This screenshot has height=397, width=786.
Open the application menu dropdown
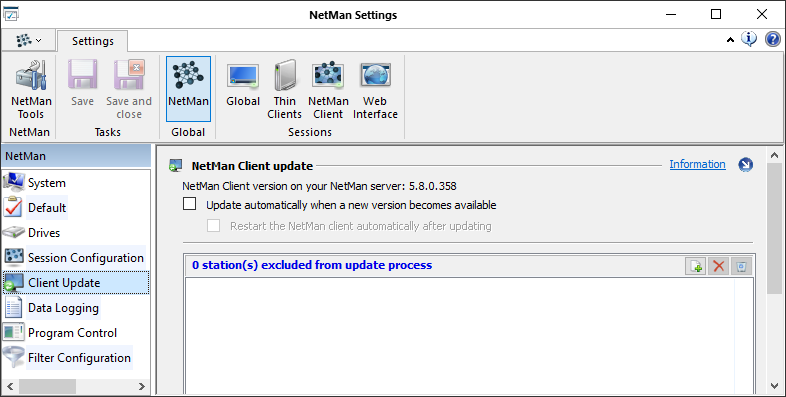(29, 40)
